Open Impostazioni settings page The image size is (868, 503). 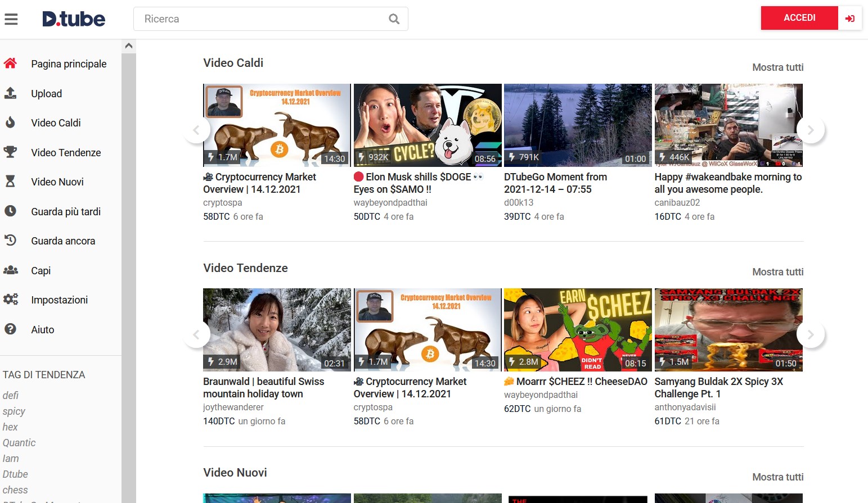click(61, 300)
